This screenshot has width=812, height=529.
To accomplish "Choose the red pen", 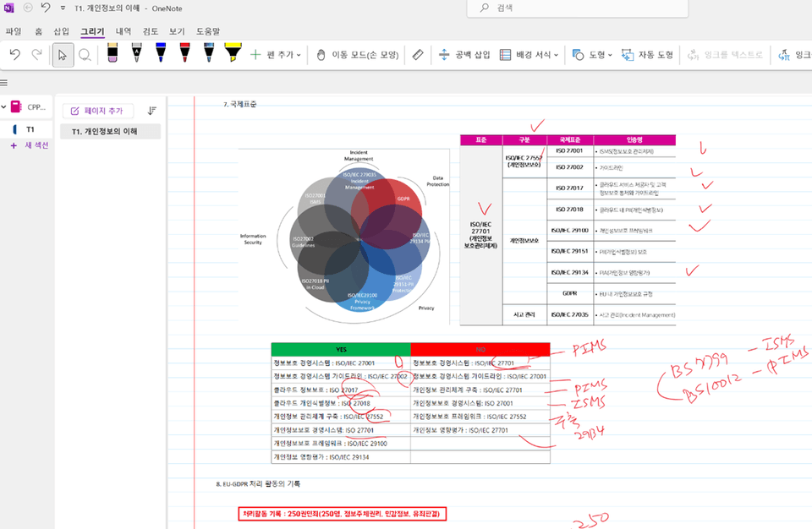I will [x=185, y=52].
